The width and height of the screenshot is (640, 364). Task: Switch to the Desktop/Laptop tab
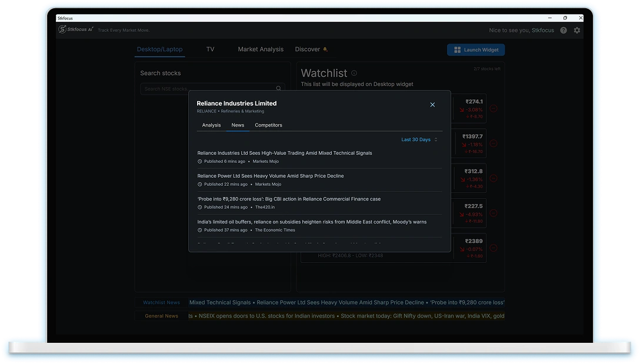(x=159, y=49)
